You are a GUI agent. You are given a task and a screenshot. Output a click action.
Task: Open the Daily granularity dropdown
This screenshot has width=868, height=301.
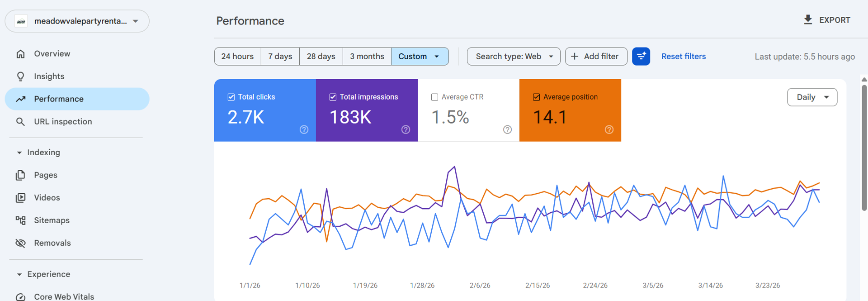(x=812, y=97)
